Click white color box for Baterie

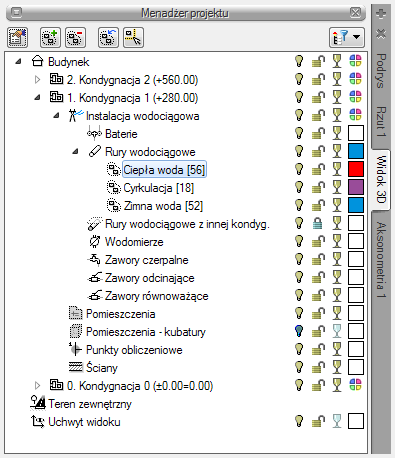click(356, 133)
